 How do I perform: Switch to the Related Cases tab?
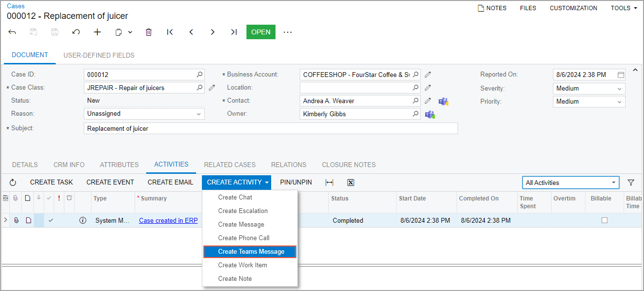tap(230, 165)
